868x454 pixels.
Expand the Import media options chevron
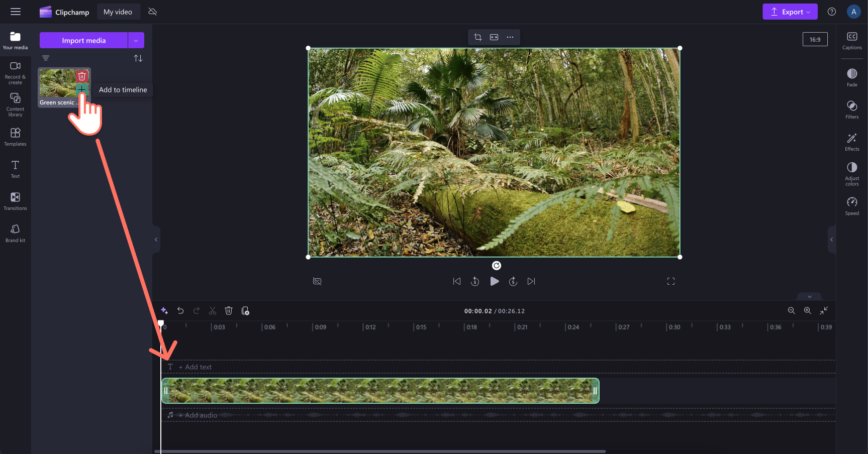click(136, 40)
